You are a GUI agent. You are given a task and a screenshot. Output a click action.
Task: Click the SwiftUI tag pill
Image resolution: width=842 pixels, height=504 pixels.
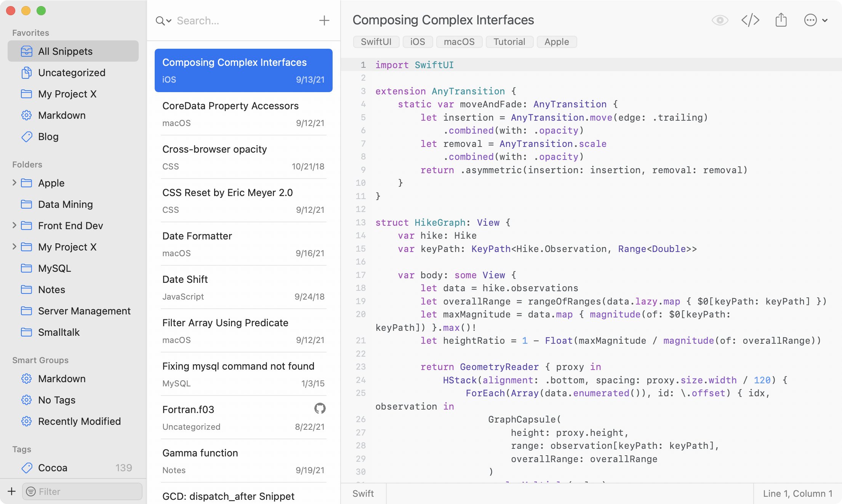376,42
